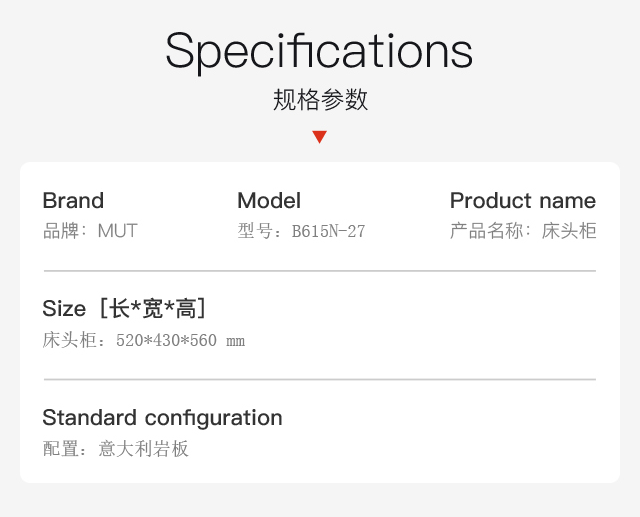Select the brand value MUT
Viewport: 640px width, 517px height.
pos(118,231)
